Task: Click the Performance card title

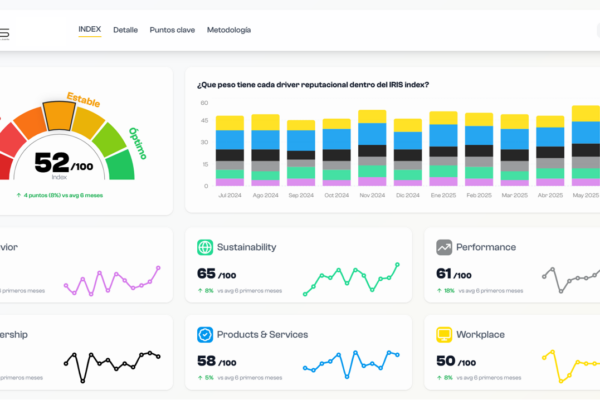Action: coord(488,247)
